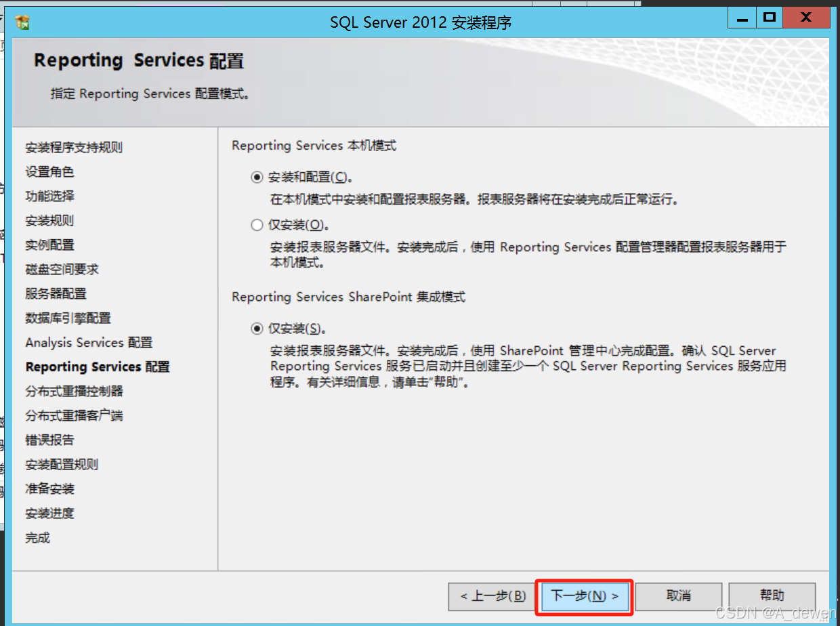The image size is (840, 626).
Task: Cancel setup with the 取消 button
Action: (679, 596)
